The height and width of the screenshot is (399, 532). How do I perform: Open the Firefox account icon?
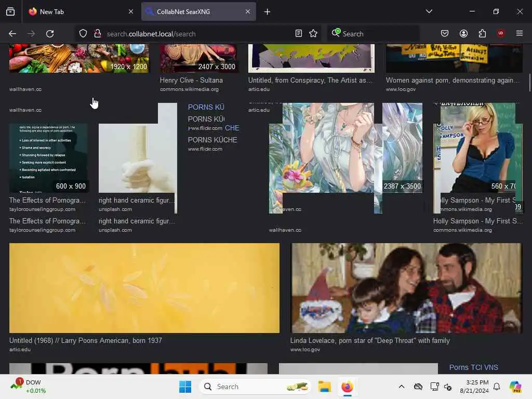tap(463, 34)
